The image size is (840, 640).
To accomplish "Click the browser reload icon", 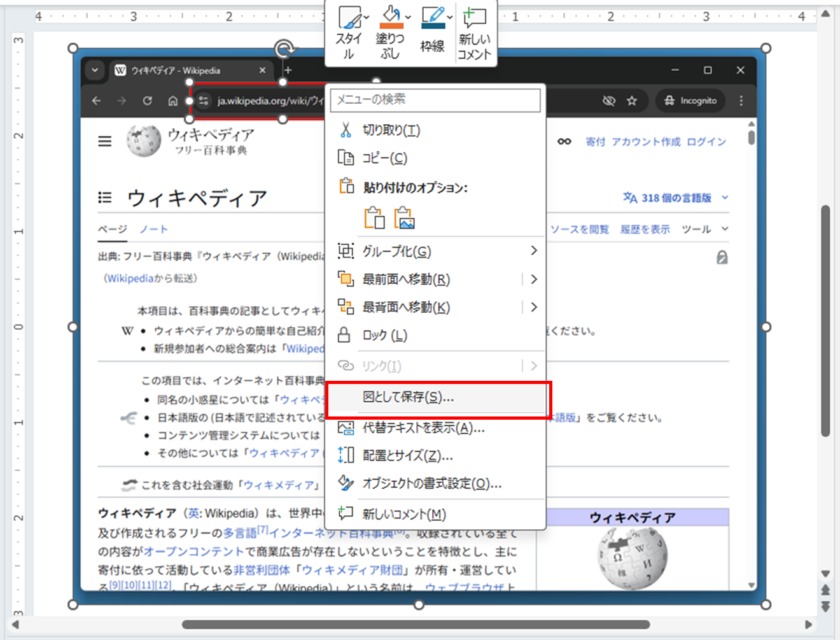I will tap(147, 101).
